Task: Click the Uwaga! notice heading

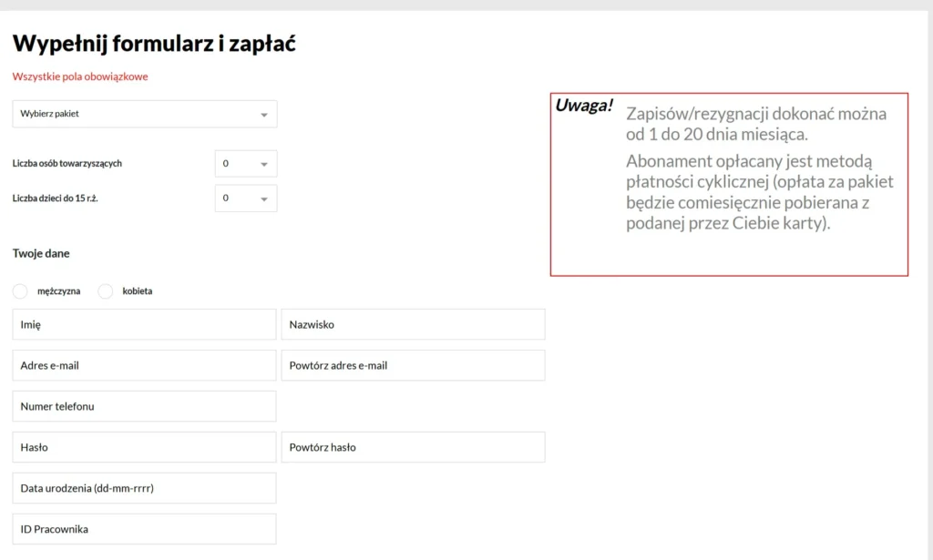Action: 584,106
